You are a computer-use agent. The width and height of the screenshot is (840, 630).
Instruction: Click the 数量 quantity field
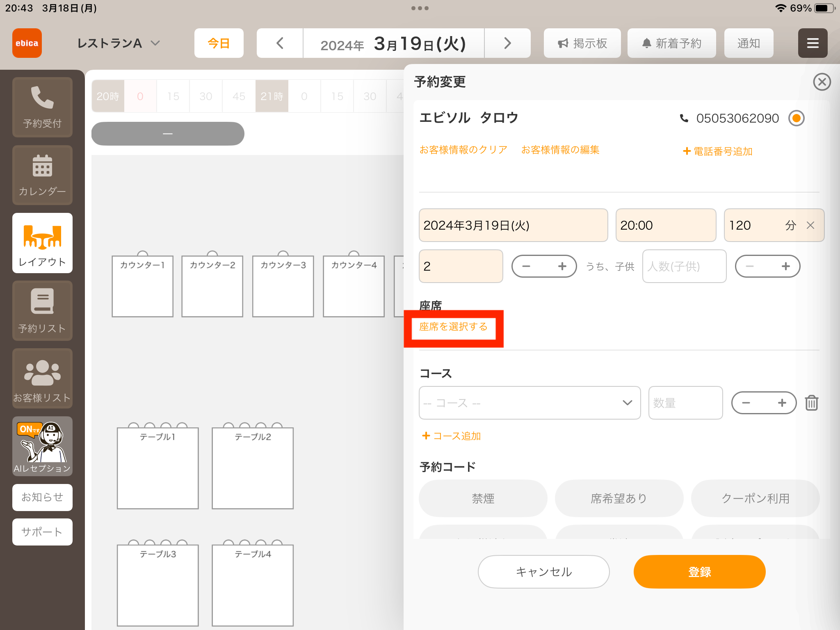coord(686,403)
